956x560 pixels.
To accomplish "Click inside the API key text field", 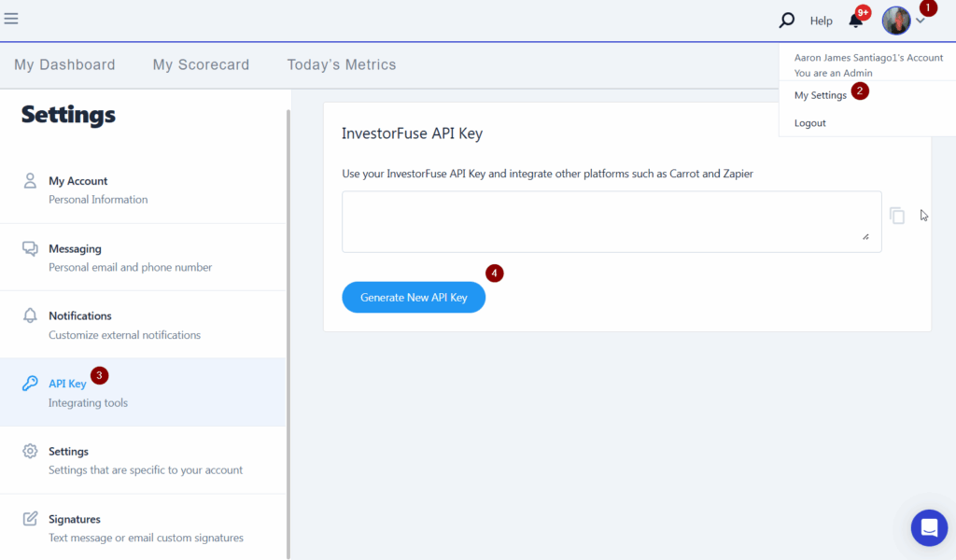I will (x=611, y=221).
